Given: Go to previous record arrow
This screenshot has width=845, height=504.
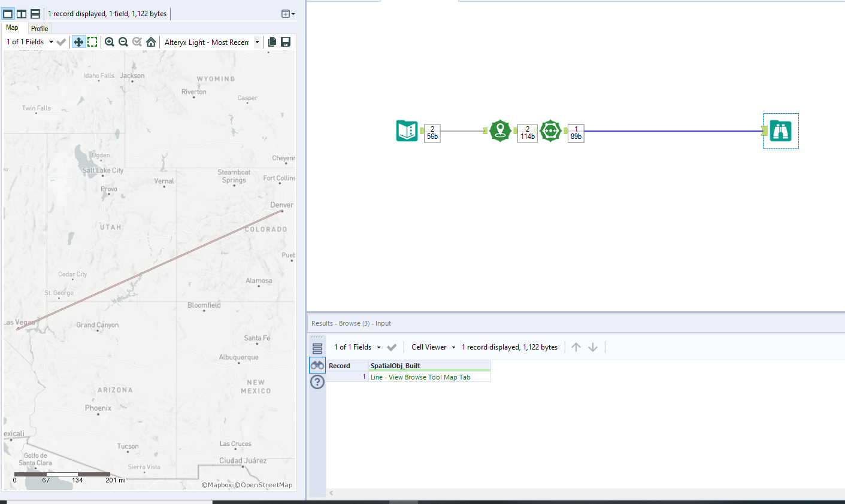Looking at the screenshot, I should click(x=576, y=347).
